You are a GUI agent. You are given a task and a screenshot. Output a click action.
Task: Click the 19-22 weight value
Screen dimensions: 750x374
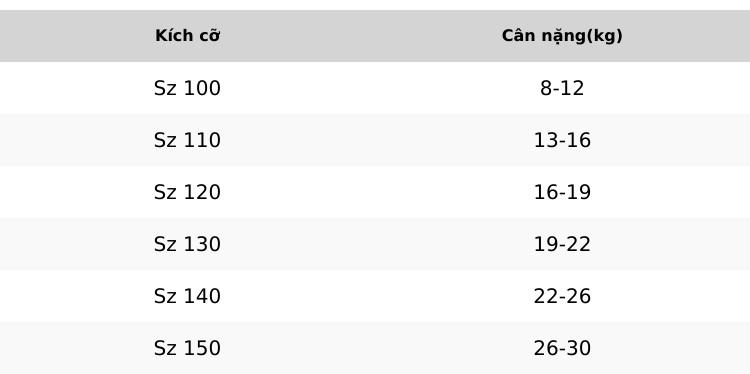pos(562,244)
